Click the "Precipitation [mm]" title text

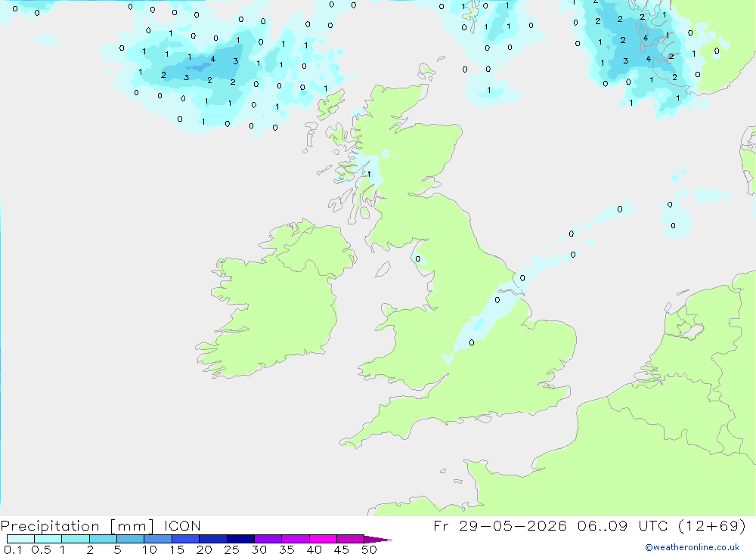(x=78, y=525)
